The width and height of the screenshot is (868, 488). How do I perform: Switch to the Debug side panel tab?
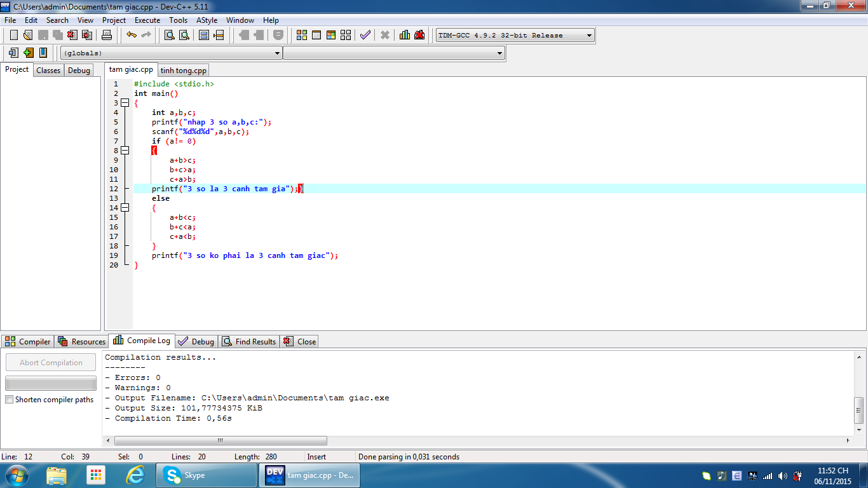coord(79,71)
